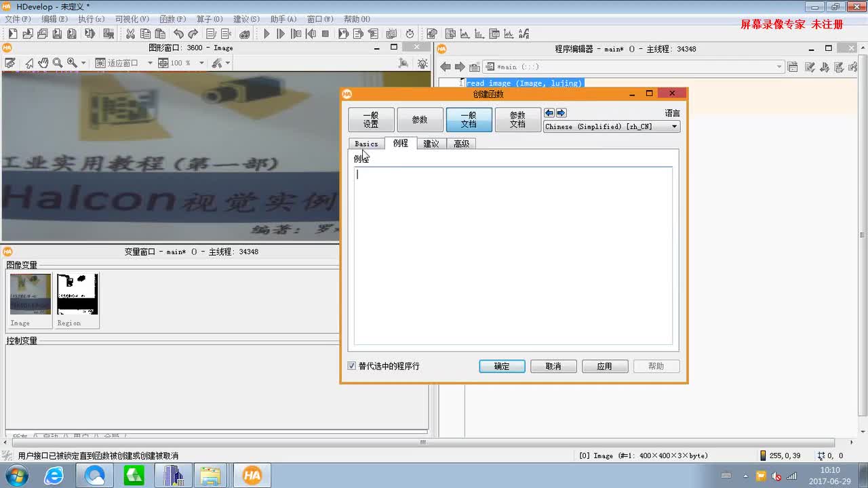Click the New Program toolbar icon
868x488 pixels.
tap(12, 33)
